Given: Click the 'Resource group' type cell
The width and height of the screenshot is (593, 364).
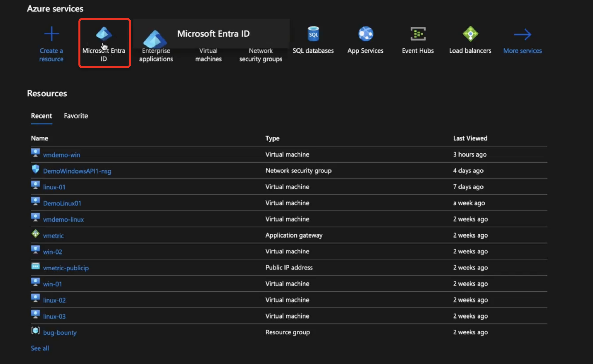Looking at the screenshot, I should pyautogui.click(x=288, y=332).
